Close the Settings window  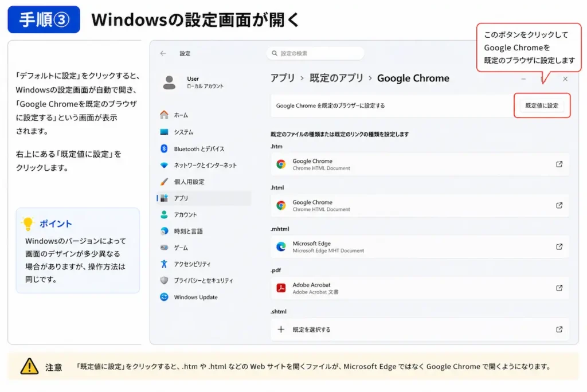pyautogui.click(x=565, y=79)
